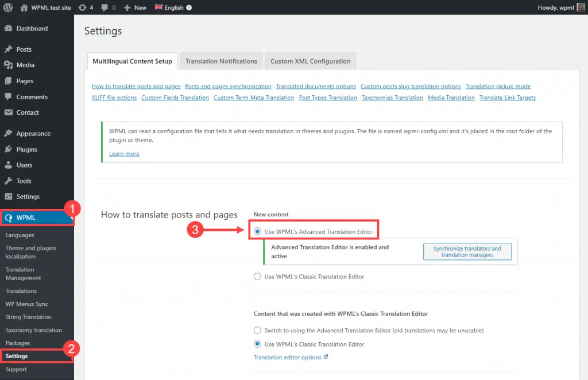Jump to How to translate posts and pages link
This screenshot has height=380, width=588.
136,86
